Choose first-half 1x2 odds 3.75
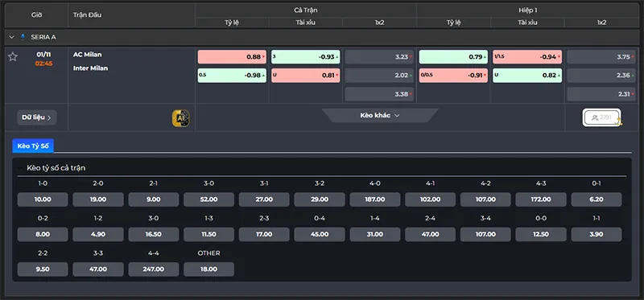This screenshot has height=300, width=644. (601, 57)
